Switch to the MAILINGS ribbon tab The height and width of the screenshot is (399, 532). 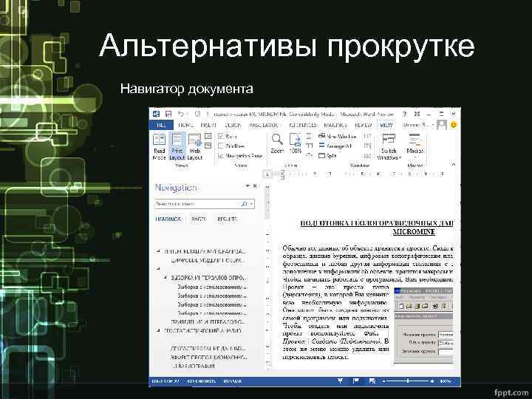(x=335, y=125)
